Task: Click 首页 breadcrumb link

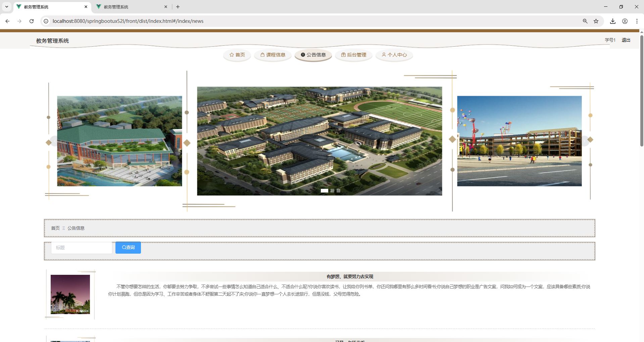Action: click(x=55, y=228)
